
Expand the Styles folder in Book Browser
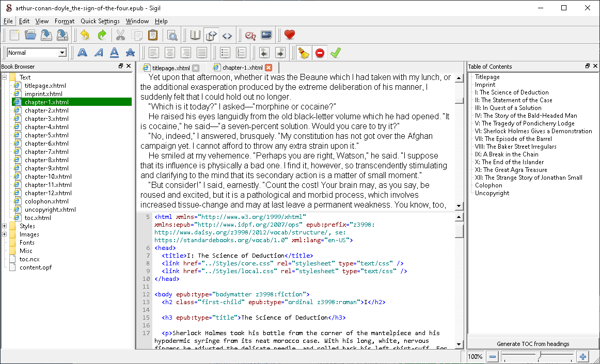click(5, 226)
